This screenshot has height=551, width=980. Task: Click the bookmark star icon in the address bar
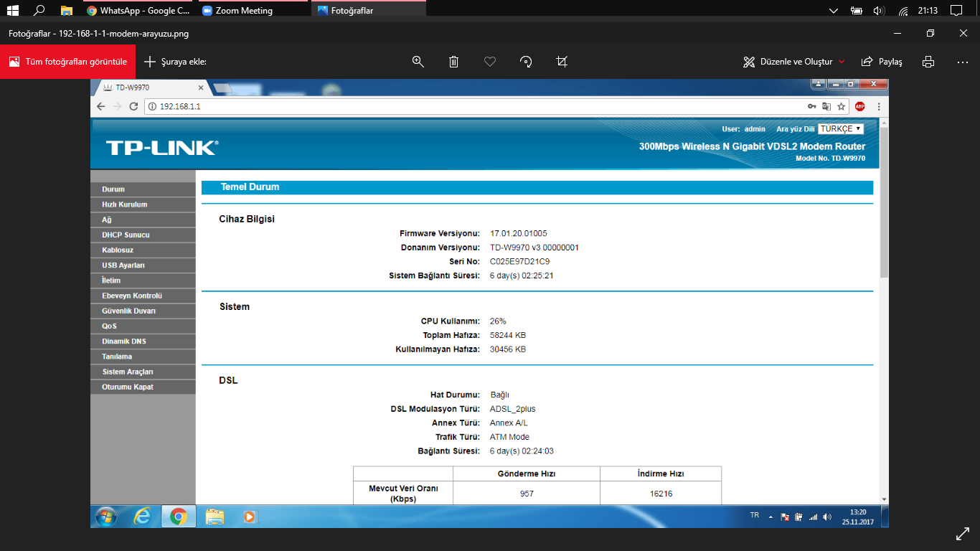(x=841, y=106)
